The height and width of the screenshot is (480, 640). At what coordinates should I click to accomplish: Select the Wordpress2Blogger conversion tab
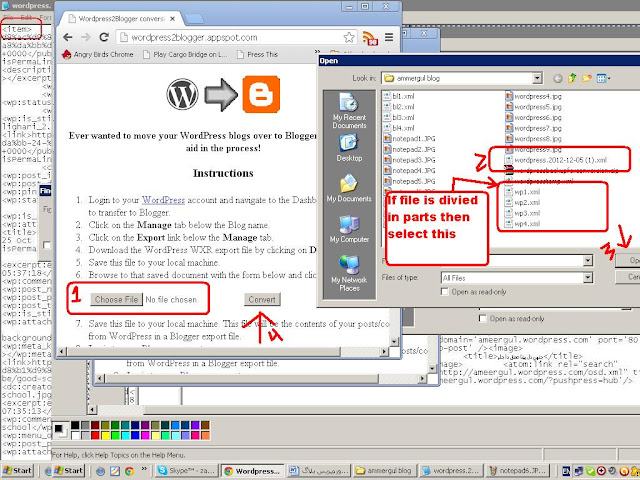click(122, 19)
